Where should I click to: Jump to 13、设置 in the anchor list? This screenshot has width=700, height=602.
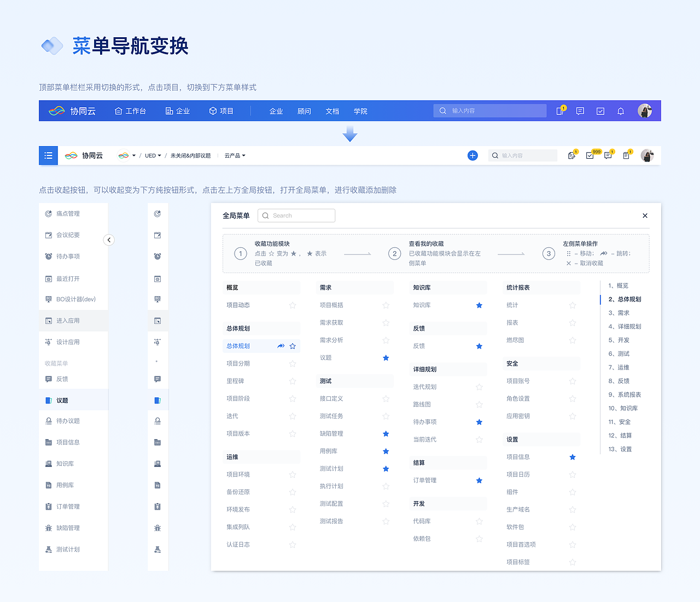[620, 449]
